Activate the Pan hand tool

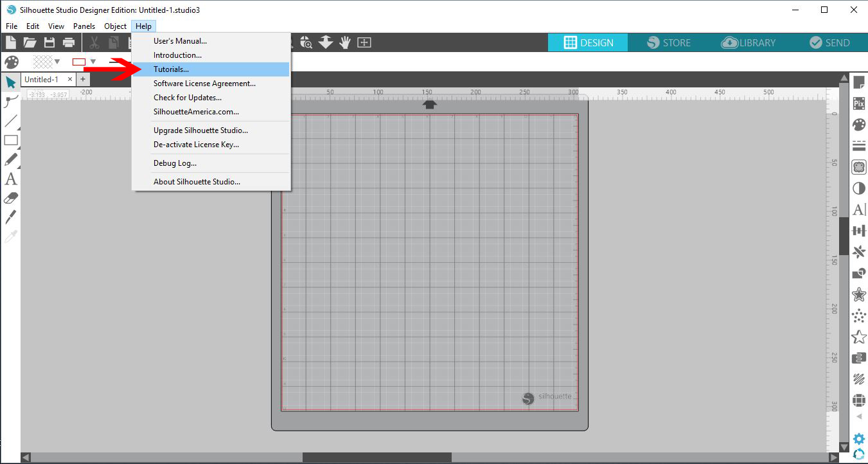(345, 42)
